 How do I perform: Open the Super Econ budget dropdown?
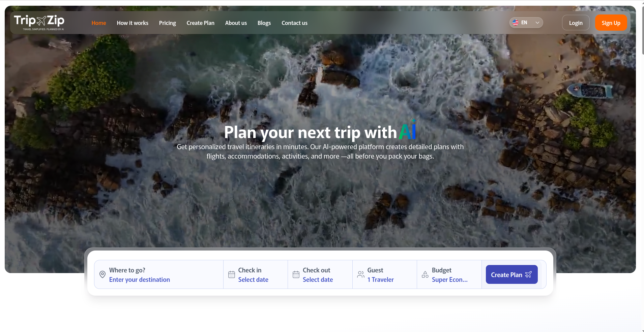click(x=449, y=279)
